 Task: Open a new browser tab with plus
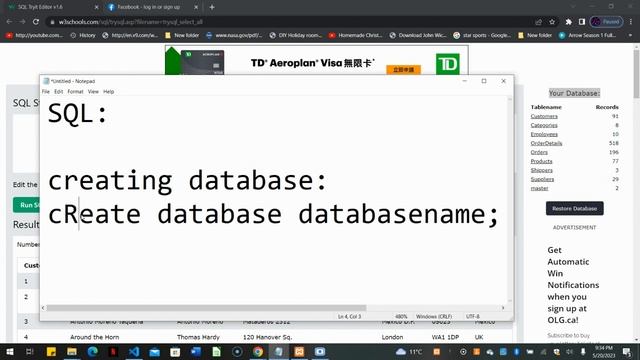click(212, 7)
